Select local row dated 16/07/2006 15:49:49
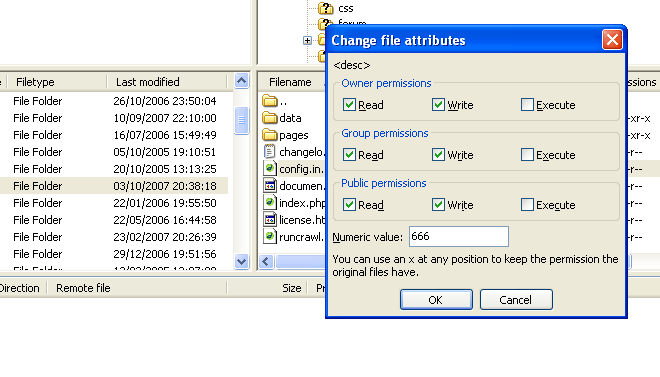 click(114, 135)
